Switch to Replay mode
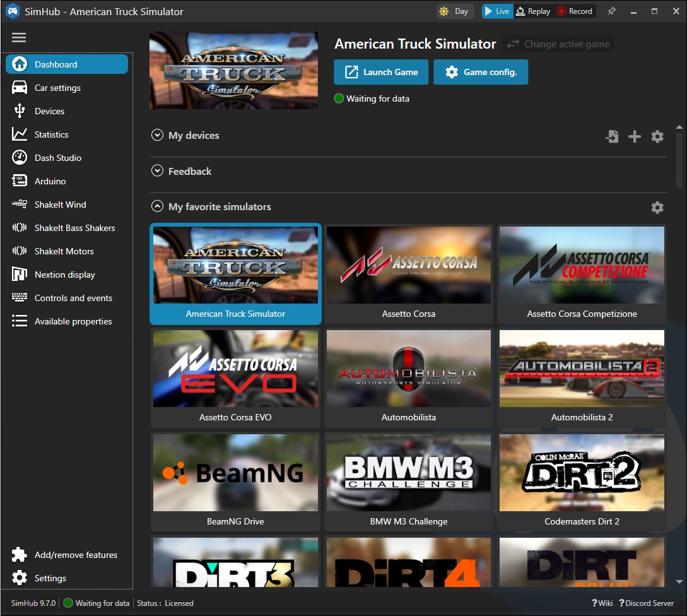The image size is (687, 616). pyautogui.click(x=533, y=11)
